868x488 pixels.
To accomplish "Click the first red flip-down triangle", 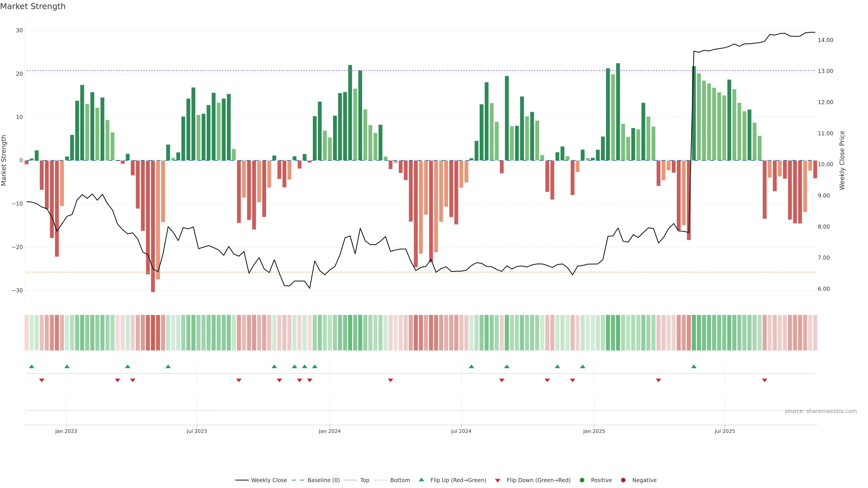I will coord(42,380).
